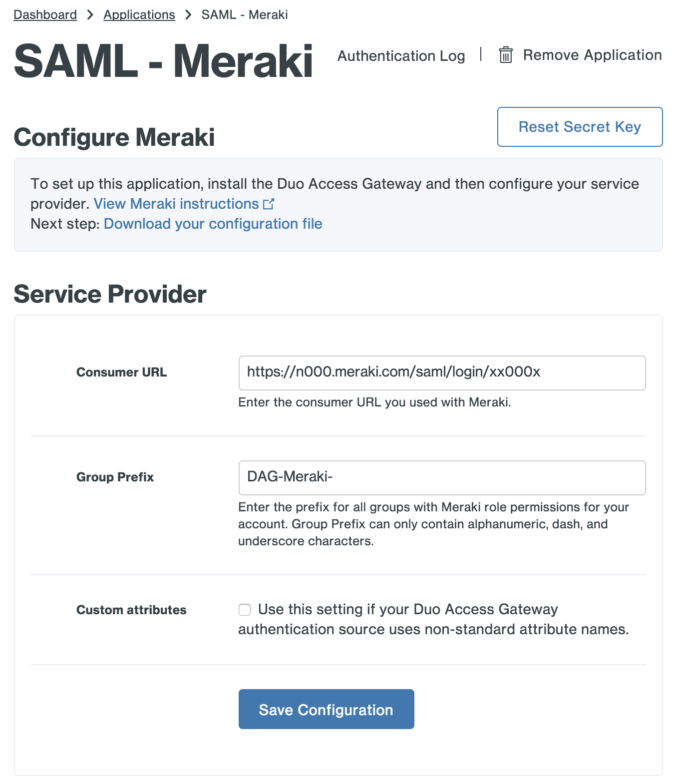Click the external link icon after Meraki instructions
Viewport: 675px width, 784px height.
(269, 204)
